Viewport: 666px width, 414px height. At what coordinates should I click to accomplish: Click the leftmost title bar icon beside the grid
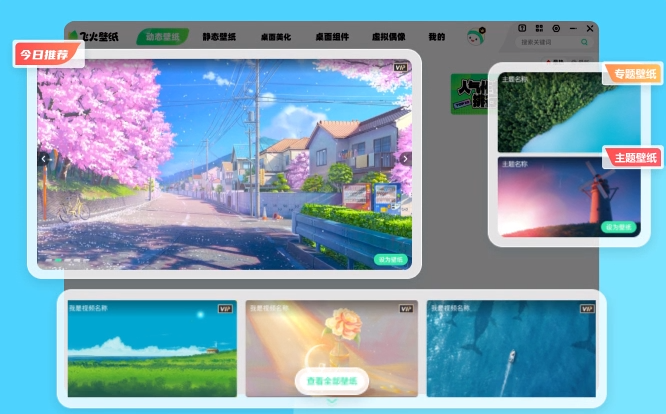click(522, 29)
